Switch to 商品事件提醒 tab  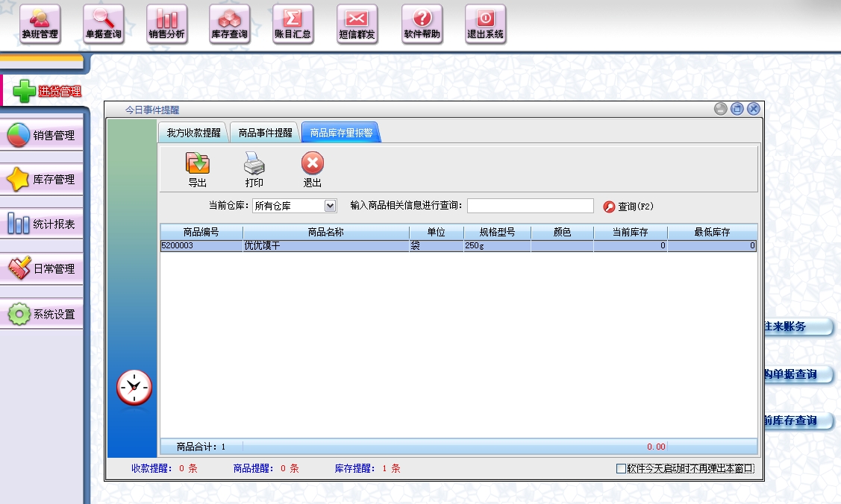click(265, 133)
